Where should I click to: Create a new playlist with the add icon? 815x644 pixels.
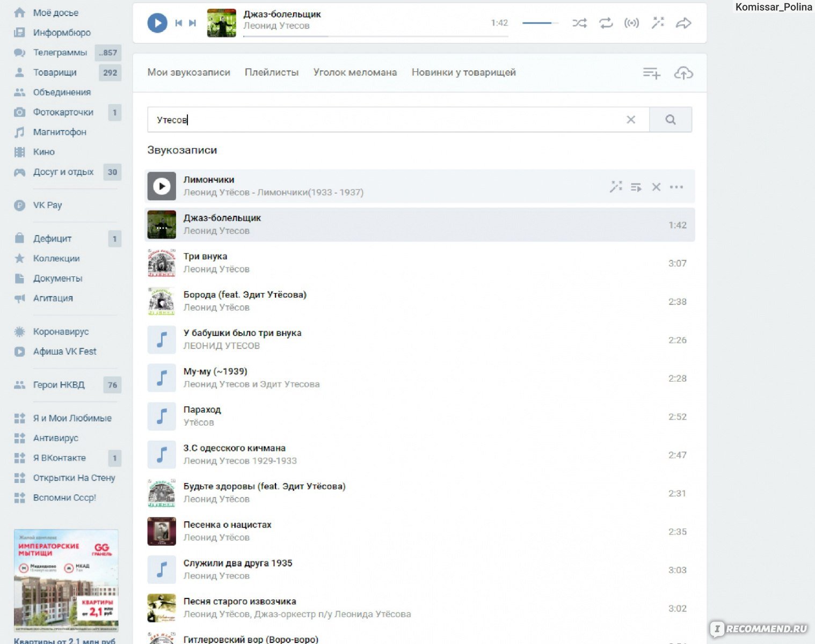point(651,73)
